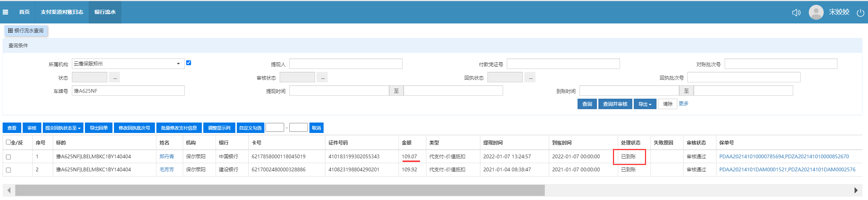The width and height of the screenshot is (868, 200).
Task: Click the 处理状态 column header
Action: coord(631,143)
